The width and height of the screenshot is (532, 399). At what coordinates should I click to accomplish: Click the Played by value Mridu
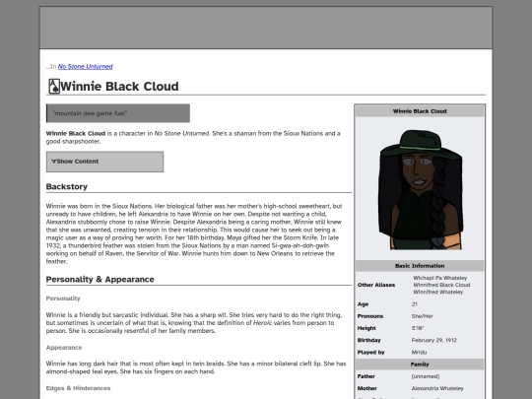(x=419, y=352)
